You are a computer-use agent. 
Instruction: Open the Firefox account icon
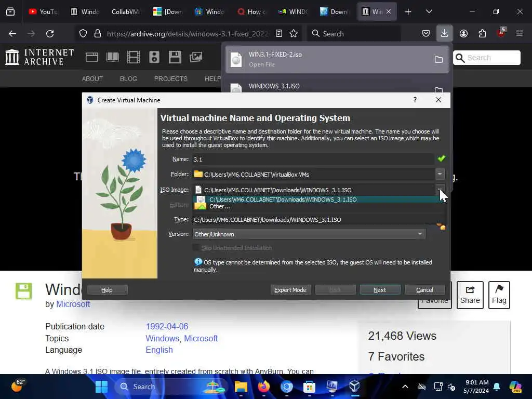coord(463,33)
